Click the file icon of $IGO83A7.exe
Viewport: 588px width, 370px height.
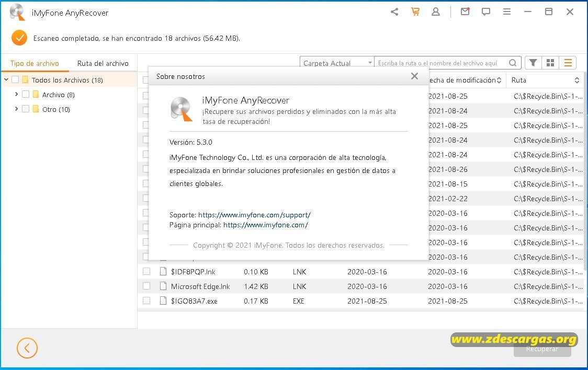[163, 300]
